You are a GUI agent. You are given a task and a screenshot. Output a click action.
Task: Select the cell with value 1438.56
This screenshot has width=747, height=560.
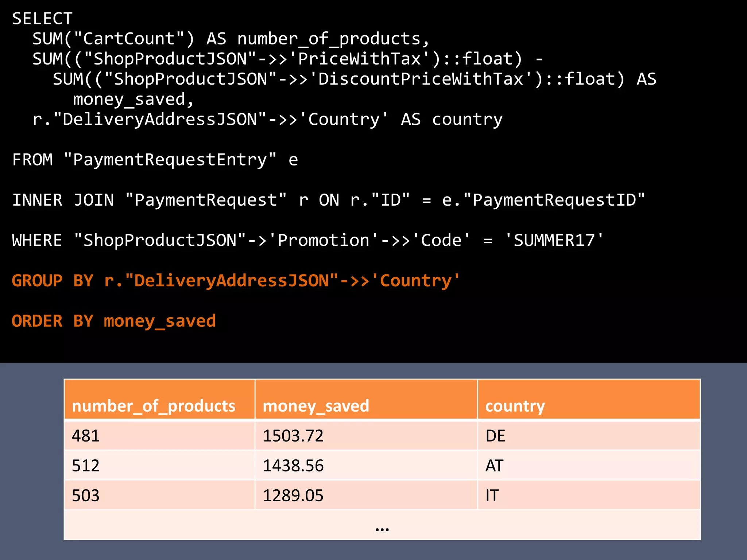pyautogui.click(x=366, y=465)
